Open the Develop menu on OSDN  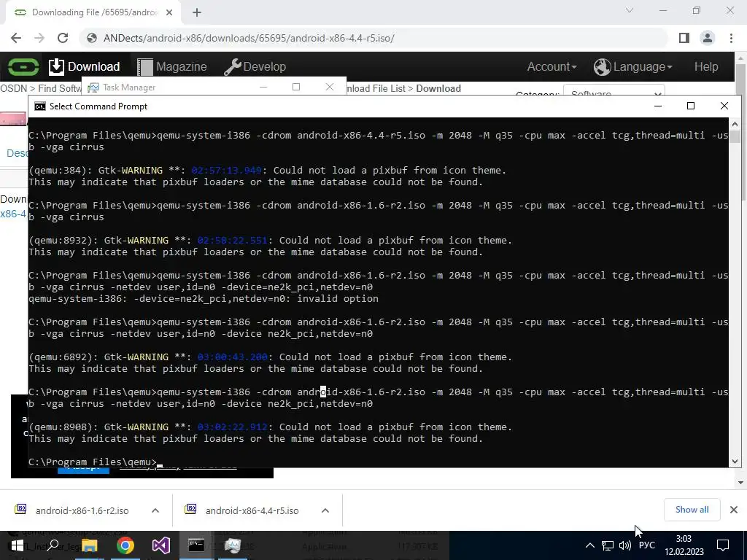pyautogui.click(x=255, y=66)
